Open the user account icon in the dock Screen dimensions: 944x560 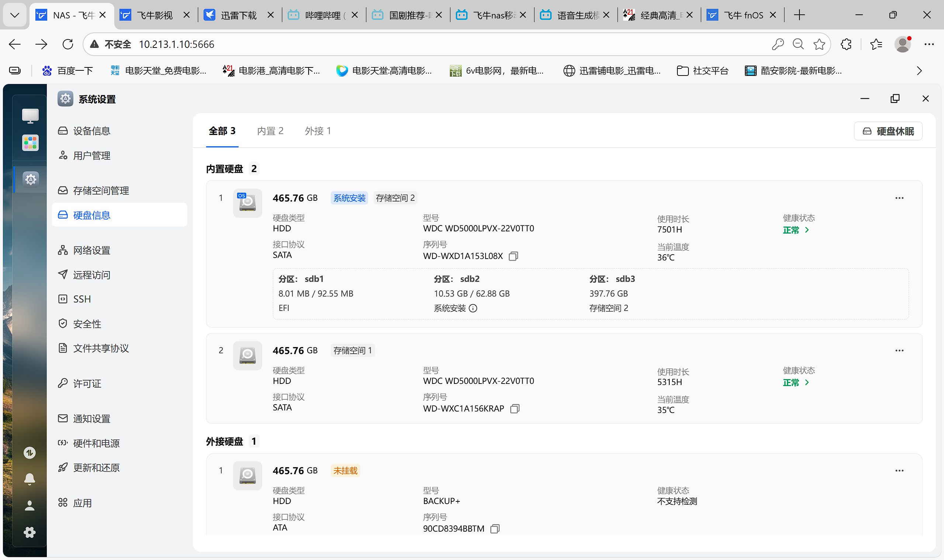point(29,505)
